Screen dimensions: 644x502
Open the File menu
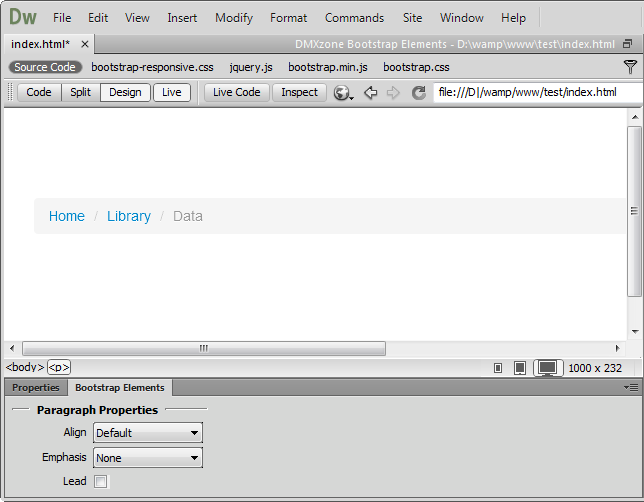[62, 18]
